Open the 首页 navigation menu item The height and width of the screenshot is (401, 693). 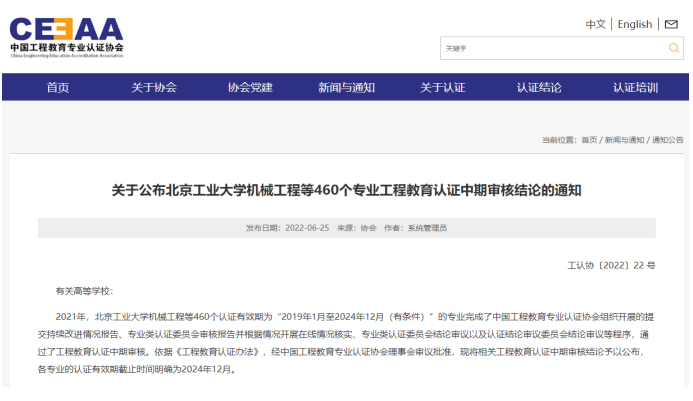(58, 87)
